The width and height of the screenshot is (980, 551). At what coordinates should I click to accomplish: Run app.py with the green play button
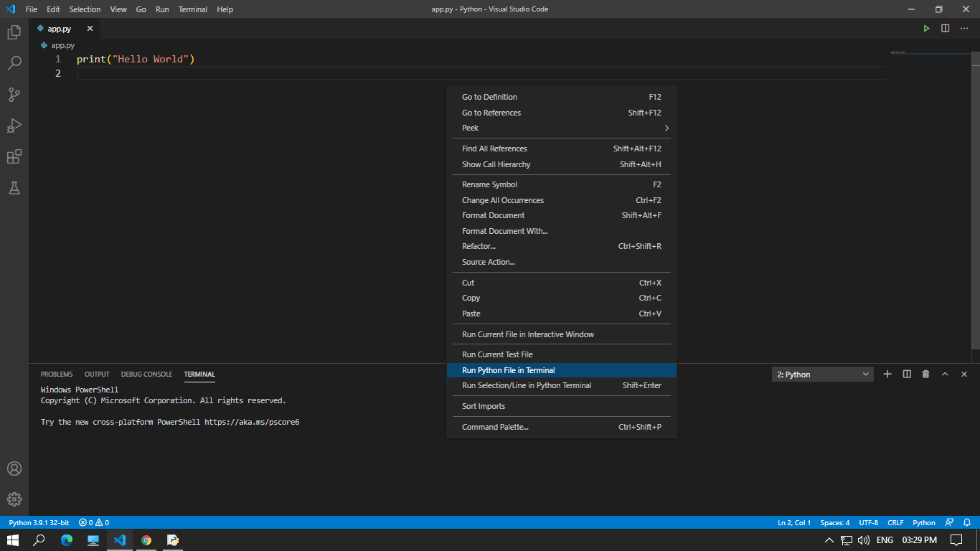tap(926, 28)
